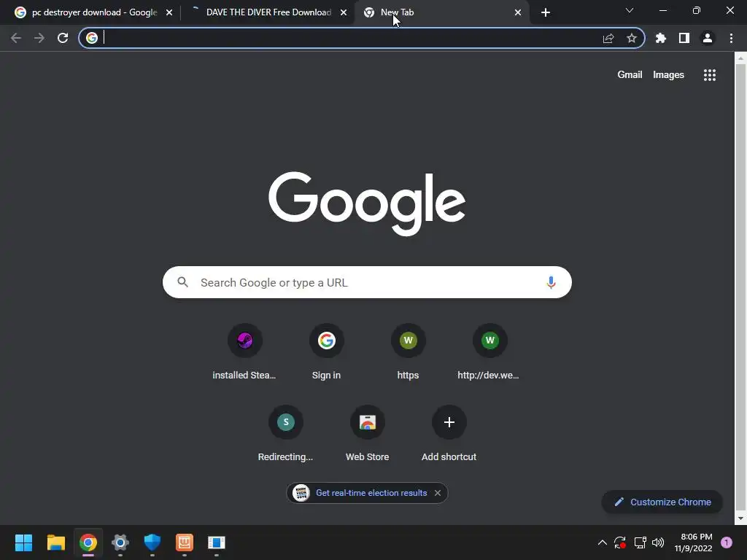Open the clock showing 8:06 PM
747x560 pixels.
[694, 542]
